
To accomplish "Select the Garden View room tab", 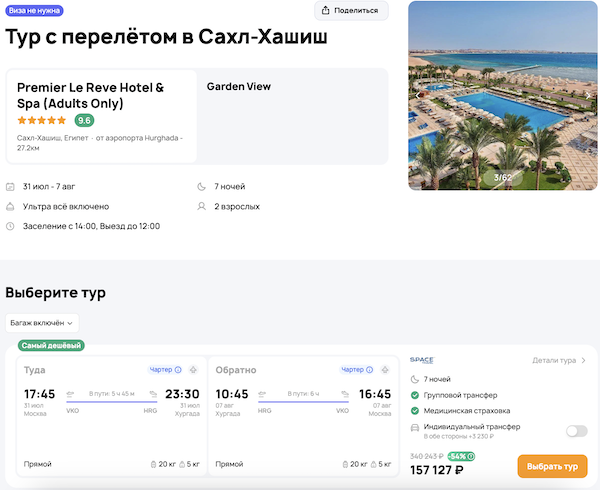I will (x=239, y=87).
